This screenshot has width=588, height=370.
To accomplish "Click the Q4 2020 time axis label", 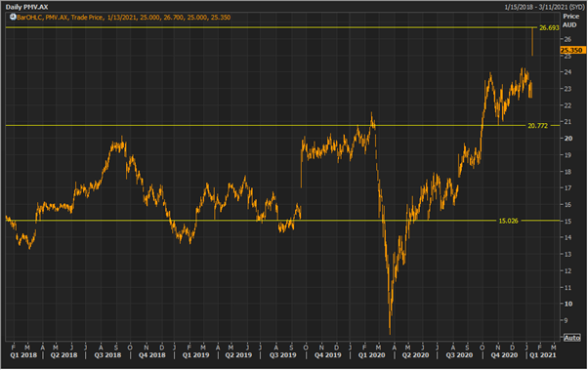I will pyautogui.click(x=504, y=355).
